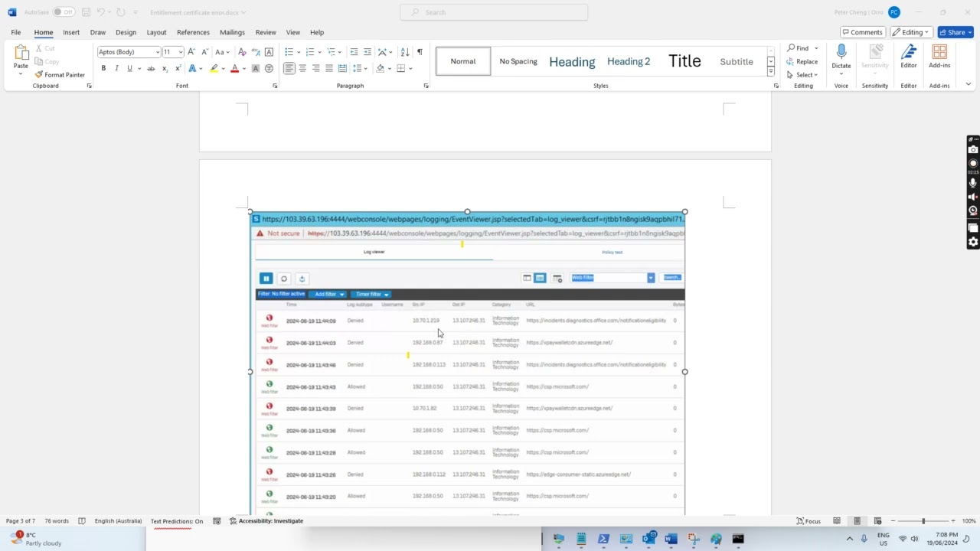
Task: Toggle superscript formatting
Action: coord(177,68)
